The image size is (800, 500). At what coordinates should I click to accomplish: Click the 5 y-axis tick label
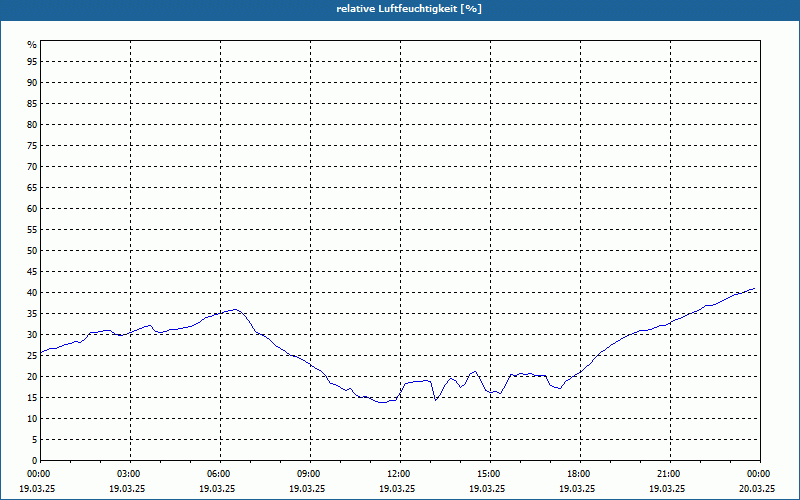35,439
